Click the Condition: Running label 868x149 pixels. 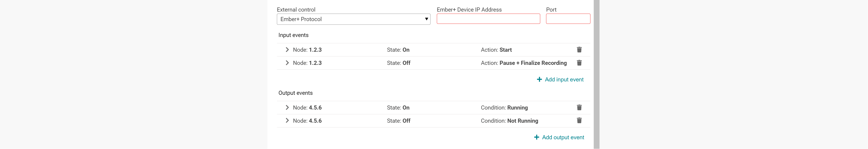[504, 107]
